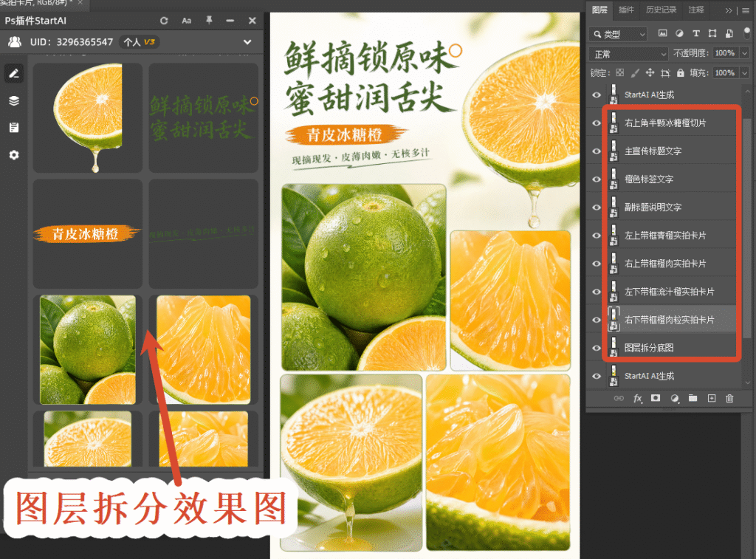Switch to the 历史记录 tab
Viewport: 756px width, 559px height.
[661, 10]
